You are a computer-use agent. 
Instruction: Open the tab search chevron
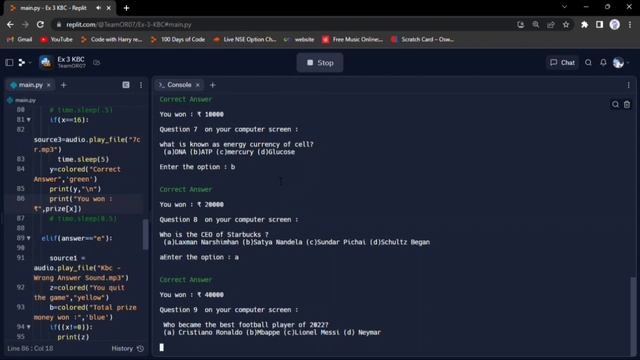click(564, 7)
